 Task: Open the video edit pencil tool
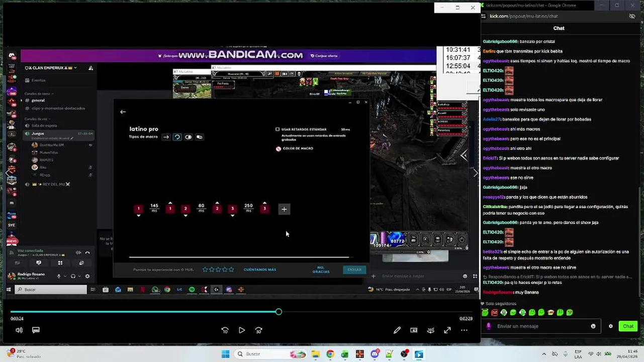397,330
